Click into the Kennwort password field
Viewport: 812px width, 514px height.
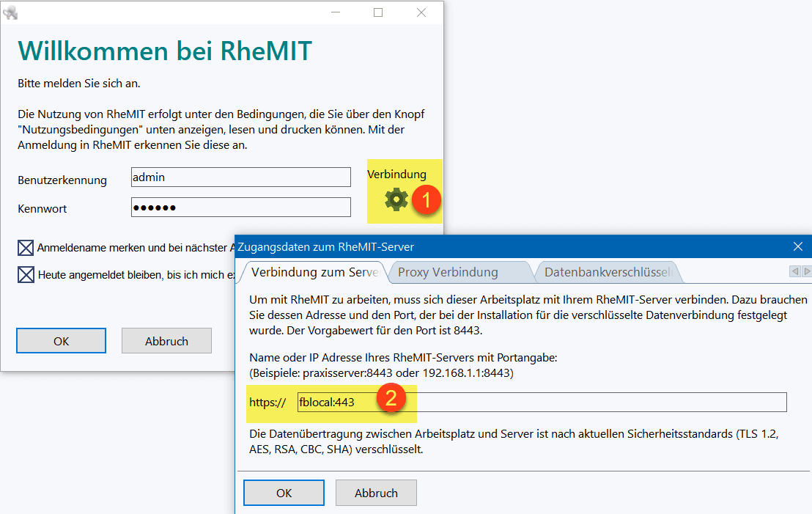click(240, 208)
